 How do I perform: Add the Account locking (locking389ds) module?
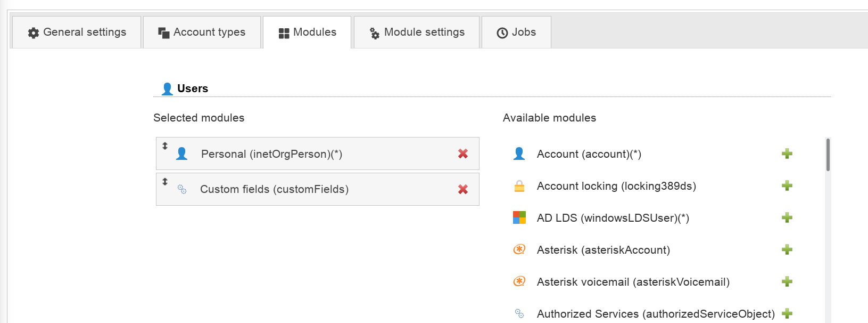787,186
